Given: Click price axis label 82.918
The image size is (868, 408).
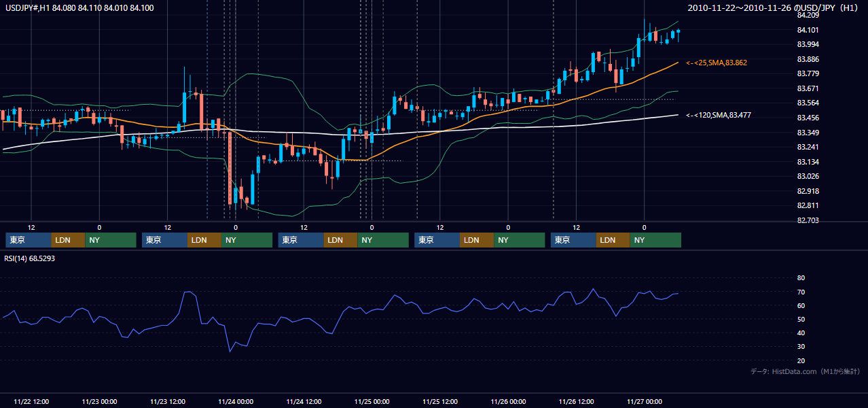Looking at the screenshot, I should [808, 191].
